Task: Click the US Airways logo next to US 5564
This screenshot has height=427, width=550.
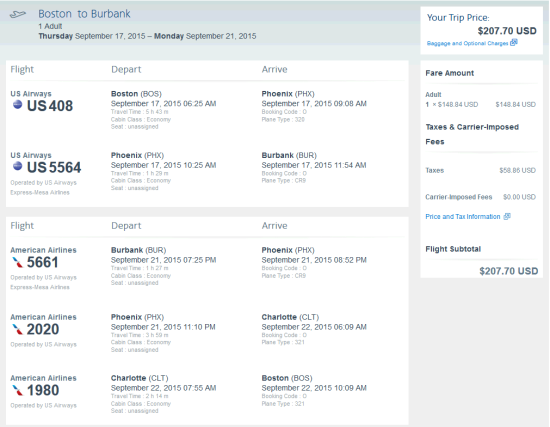Action: pos(18,166)
